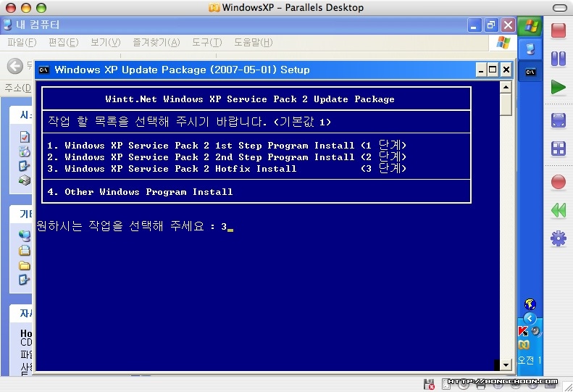
Task: Click the Windows flag logo in My Computer
Action: (x=503, y=43)
